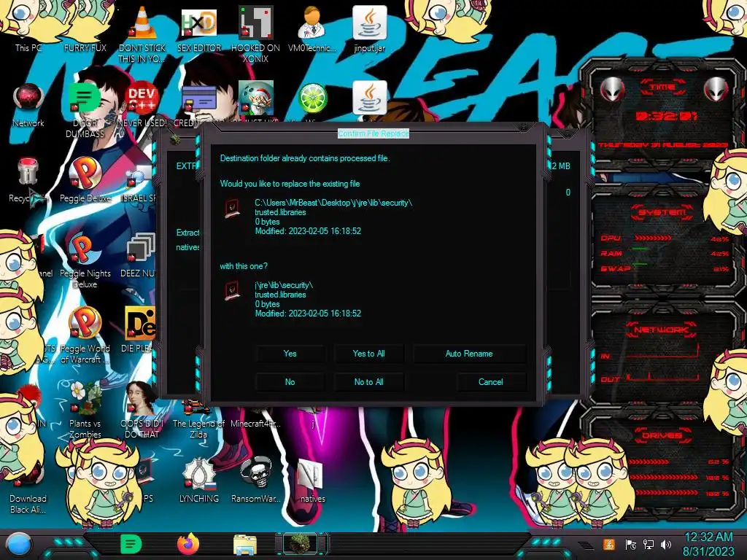Open the Recycle Bin desktop icon

28,172
